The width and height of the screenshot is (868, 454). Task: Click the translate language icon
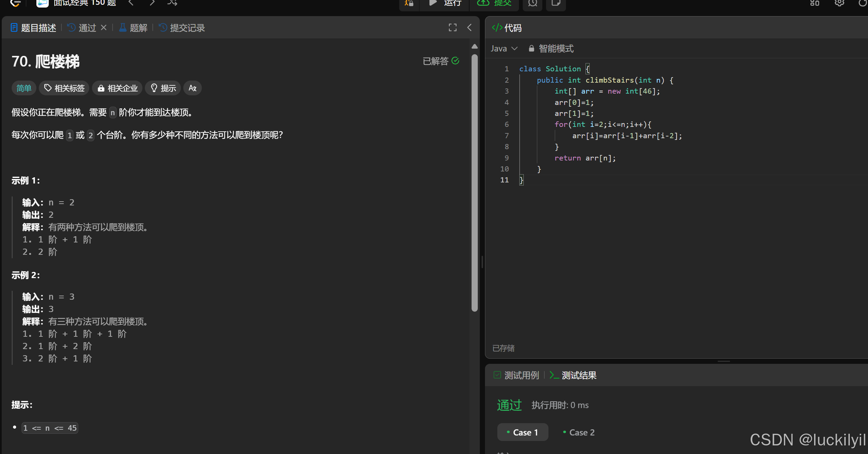point(193,88)
